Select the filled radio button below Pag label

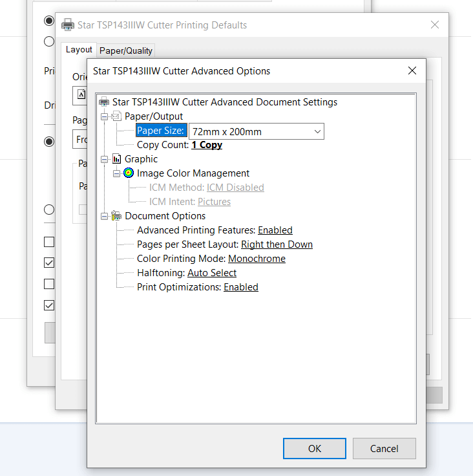coord(49,142)
